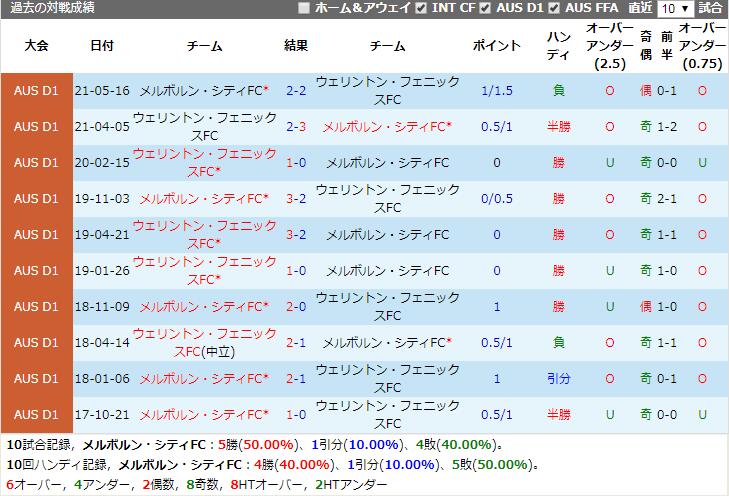Click the 大会 column header
This screenshot has width=729, height=496.
coord(36,46)
